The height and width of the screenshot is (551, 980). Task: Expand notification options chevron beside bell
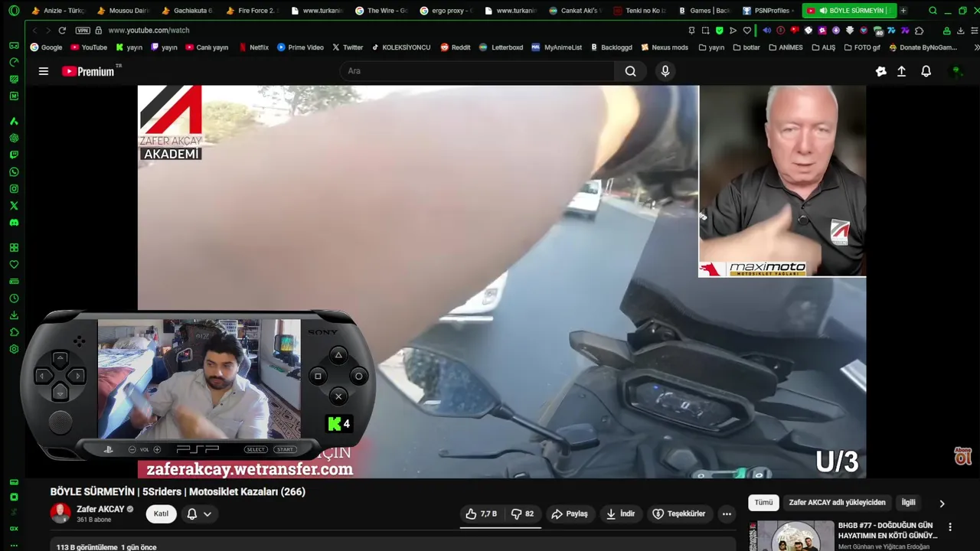tap(207, 514)
